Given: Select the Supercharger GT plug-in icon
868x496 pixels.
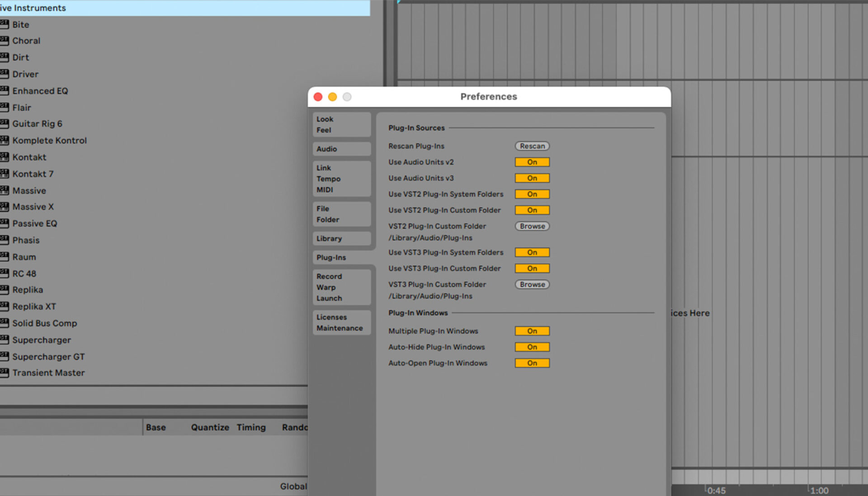Looking at the screenshot, I should 5,356.
